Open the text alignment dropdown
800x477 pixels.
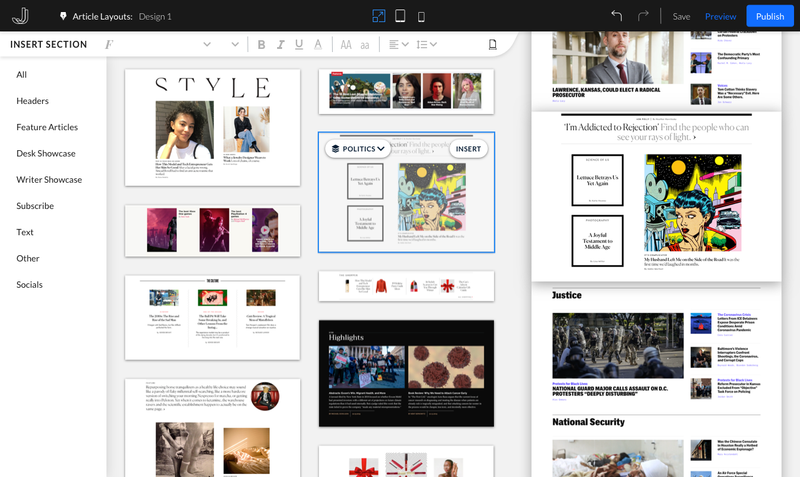pyautogui.click(x=399, y=44)
